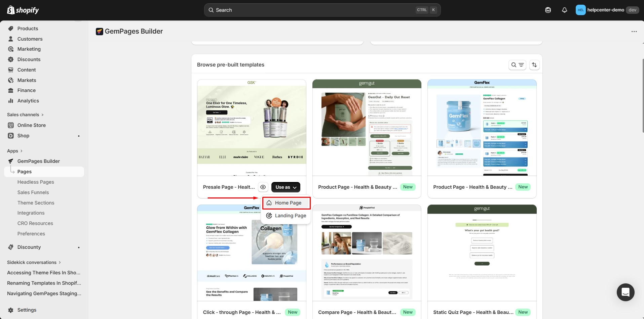
Task: Click the Discounty app indicator dot
Action: click(78, 247)
